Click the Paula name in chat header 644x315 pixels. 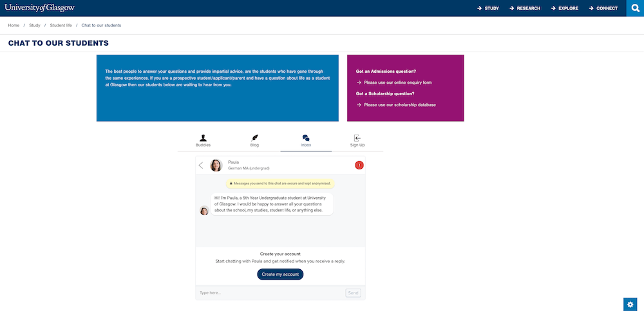(233, 162)
